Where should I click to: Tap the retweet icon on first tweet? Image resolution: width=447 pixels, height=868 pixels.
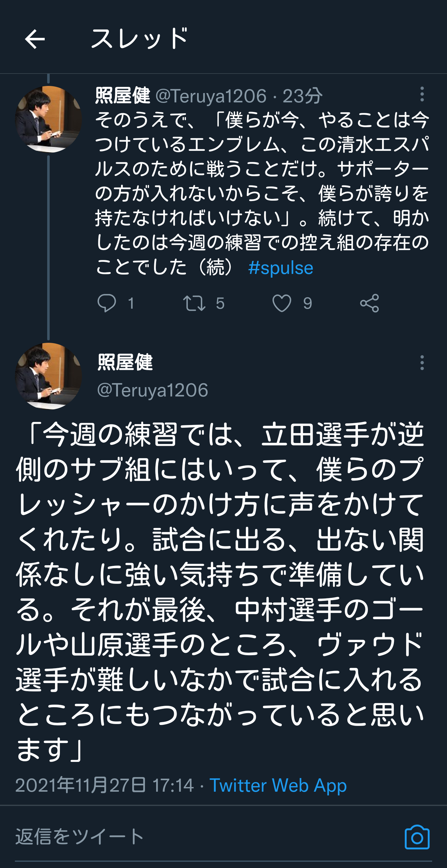coord(194,303)
